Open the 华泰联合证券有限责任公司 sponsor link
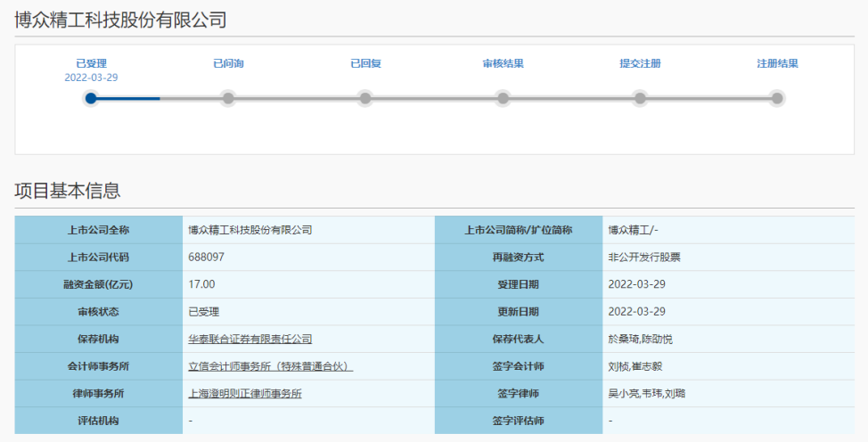This screenshot has width=868, height=442. [250, 339]
